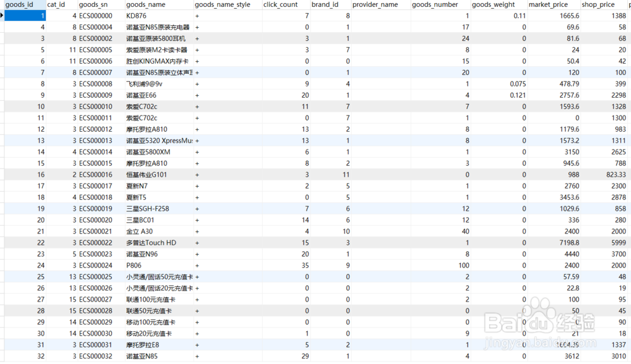631x364 pixels.
Task: Click the 金立 A30 name cell
Action: [159, 232]
